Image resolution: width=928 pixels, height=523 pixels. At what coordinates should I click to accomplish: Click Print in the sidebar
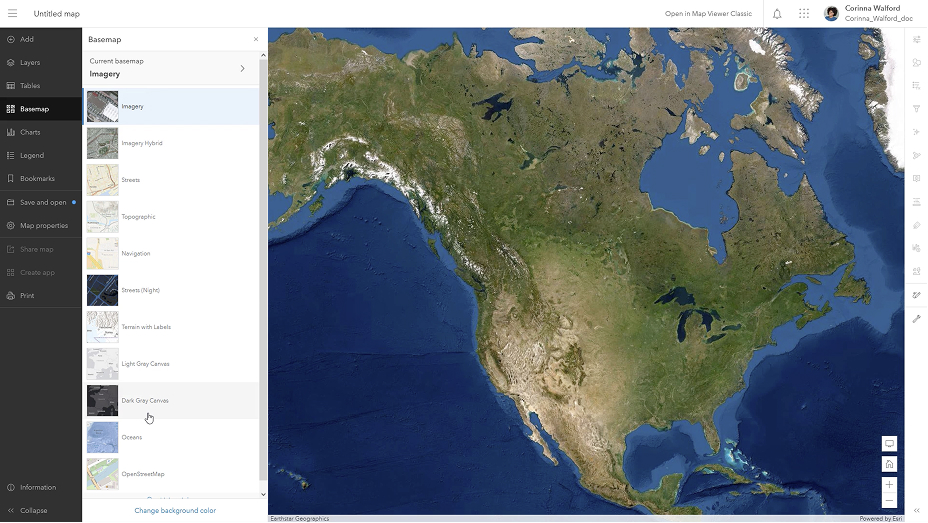(41, 295)
